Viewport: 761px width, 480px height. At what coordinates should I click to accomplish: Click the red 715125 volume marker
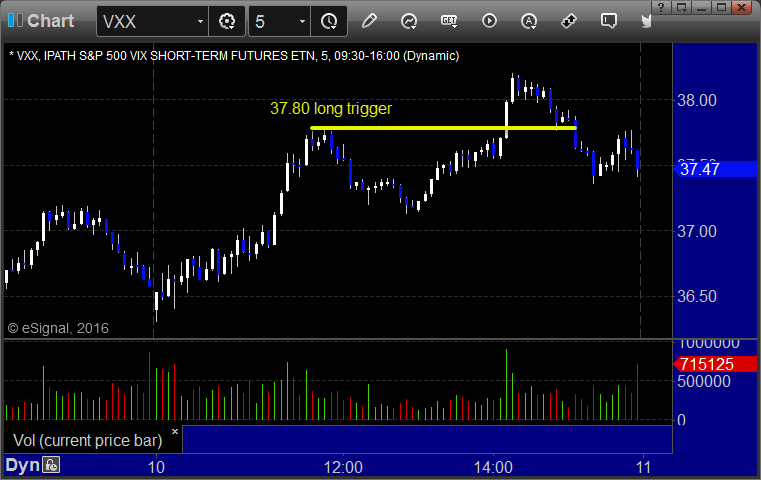tap(715, 364)
